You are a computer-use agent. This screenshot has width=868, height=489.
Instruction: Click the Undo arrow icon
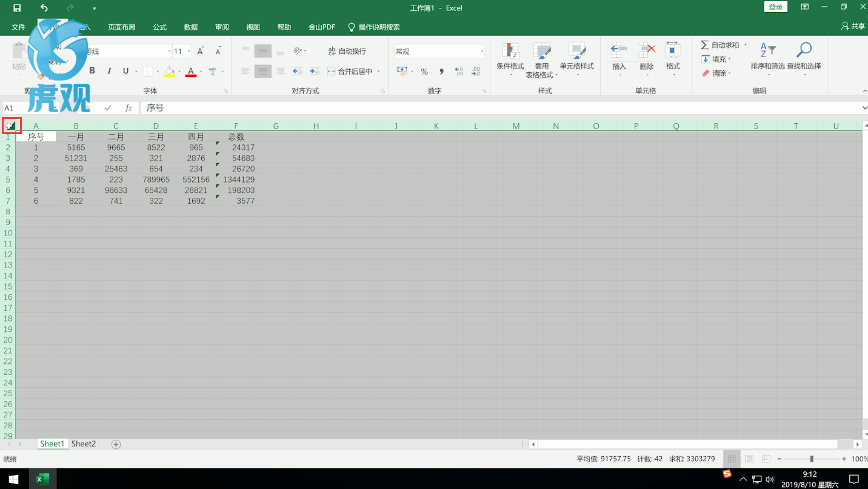(x=44, y=8)
